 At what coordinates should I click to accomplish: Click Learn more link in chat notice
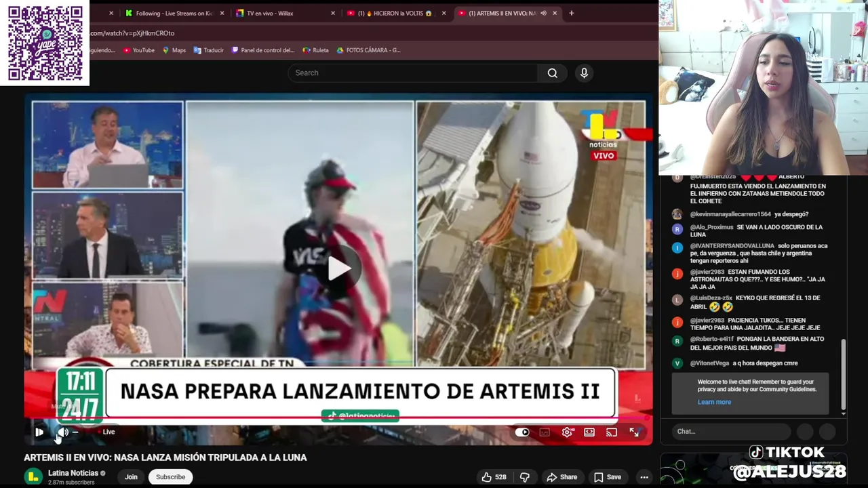(x=714, y=402)
